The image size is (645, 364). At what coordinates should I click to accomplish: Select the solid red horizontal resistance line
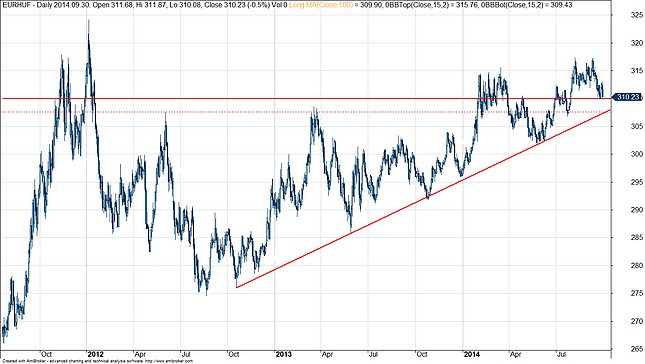(x=306, y=98)
